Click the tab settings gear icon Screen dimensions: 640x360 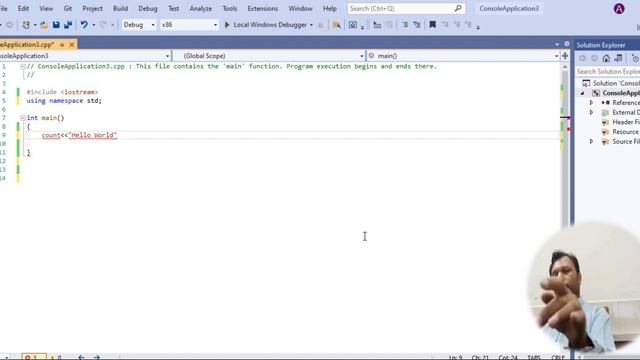567,44
